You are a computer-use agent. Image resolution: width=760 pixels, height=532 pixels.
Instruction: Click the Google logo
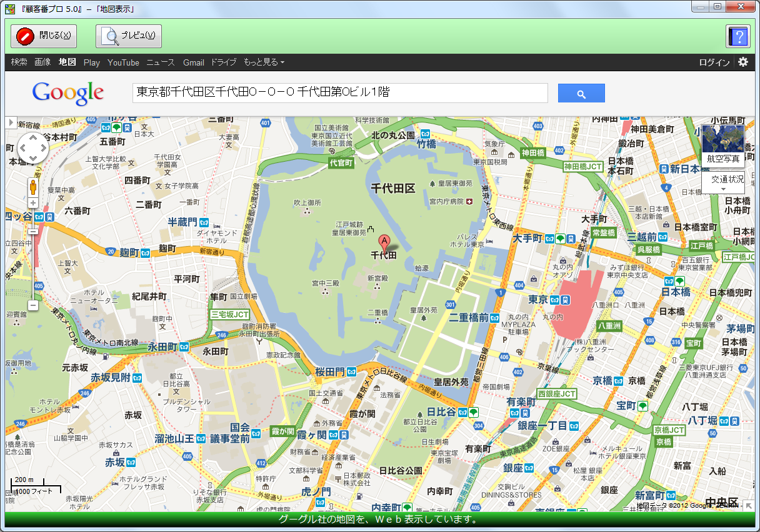(x=68, y=93)
